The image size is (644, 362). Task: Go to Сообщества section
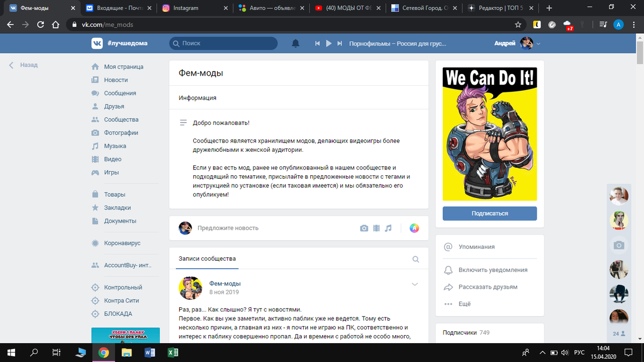(121, 120)
